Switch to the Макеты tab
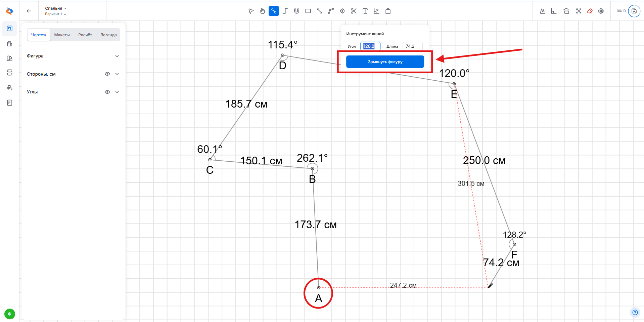The height and width of the screenshot is (322, 644). tap(62, 35)
